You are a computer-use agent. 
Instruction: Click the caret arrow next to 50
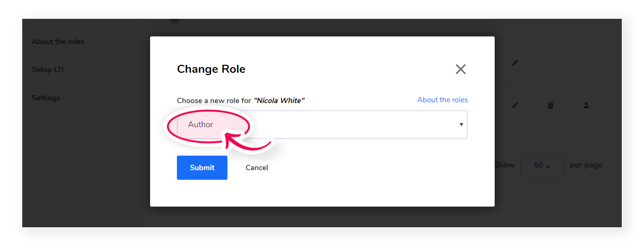(x=548, y=166)
